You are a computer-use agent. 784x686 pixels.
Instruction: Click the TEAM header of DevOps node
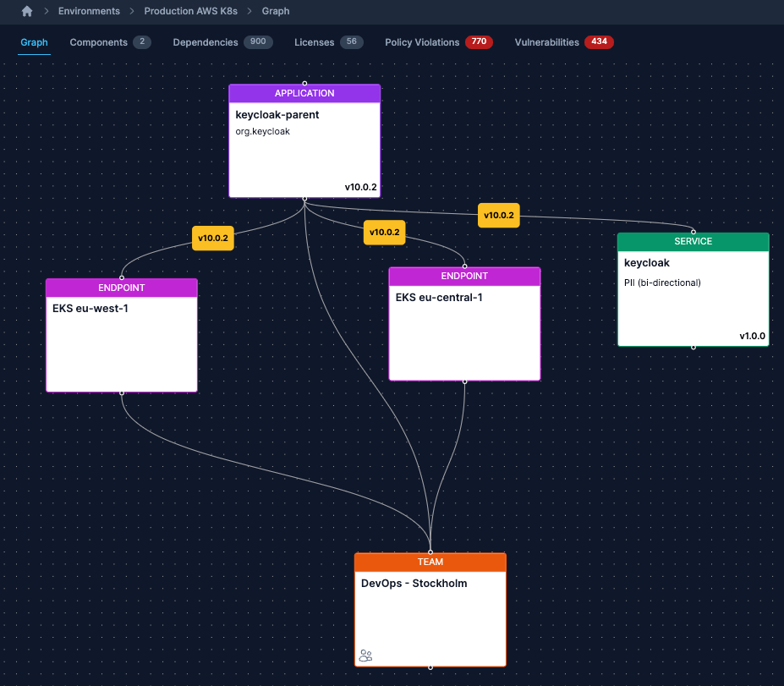[430, 562]
